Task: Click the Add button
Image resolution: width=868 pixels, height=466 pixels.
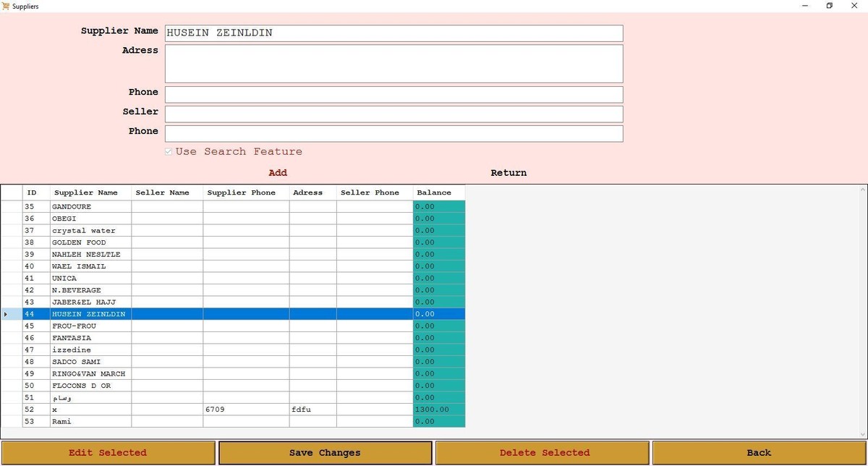Action: pos(278,173)
